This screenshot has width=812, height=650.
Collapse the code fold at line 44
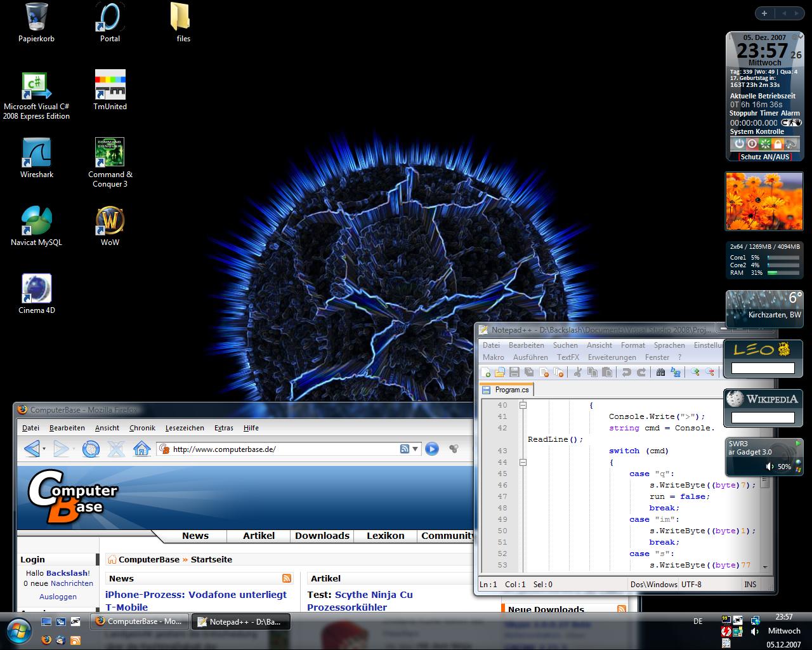tap(523, 462)
